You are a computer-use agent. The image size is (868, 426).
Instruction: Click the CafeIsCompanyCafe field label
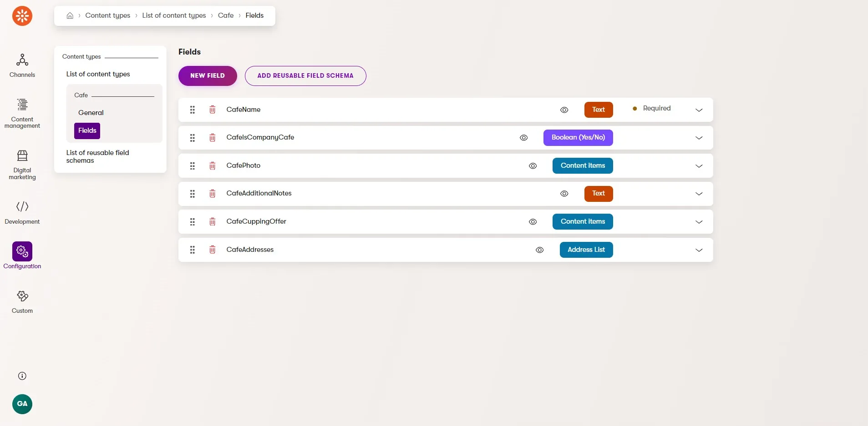[260, 137]
